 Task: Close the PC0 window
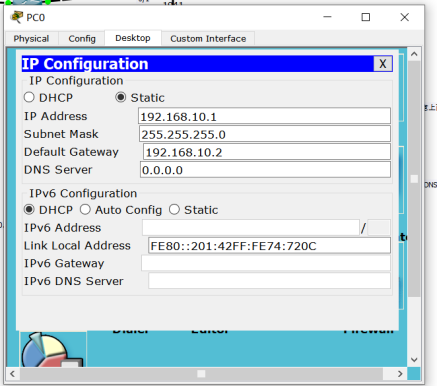click(405, 17)
